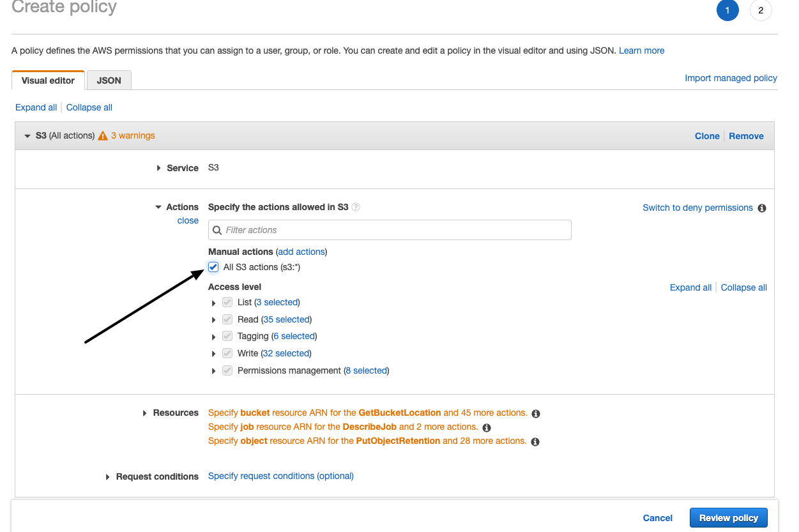Toggle the Write access level checkbox
This screenshot has width=799, height=532.
[227, 353]
